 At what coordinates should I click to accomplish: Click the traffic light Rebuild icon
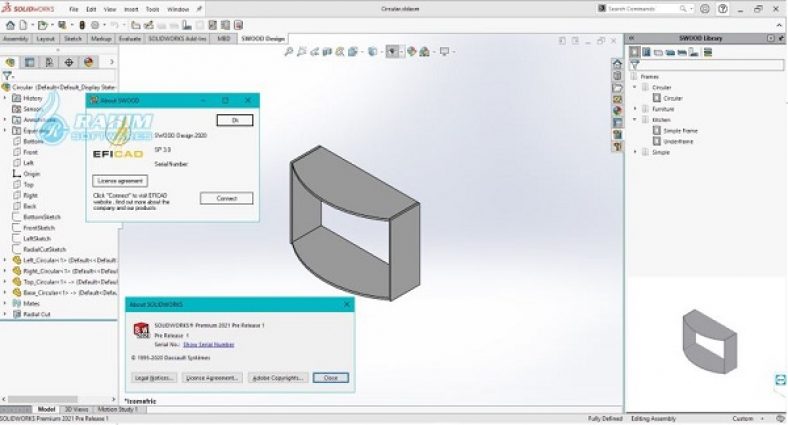click(82, 25)
